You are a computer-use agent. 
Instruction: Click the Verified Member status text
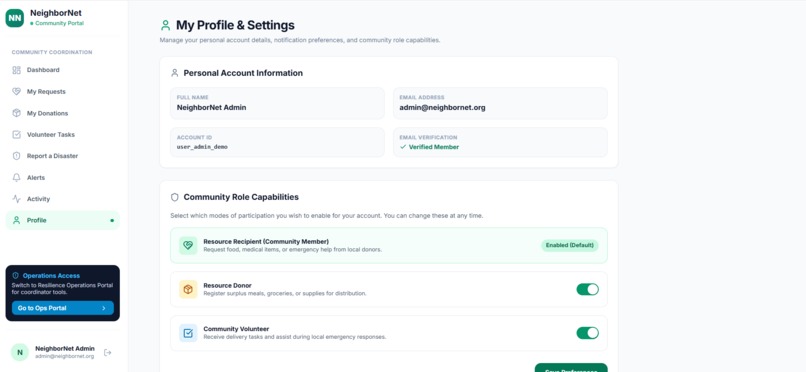point(434,147)
